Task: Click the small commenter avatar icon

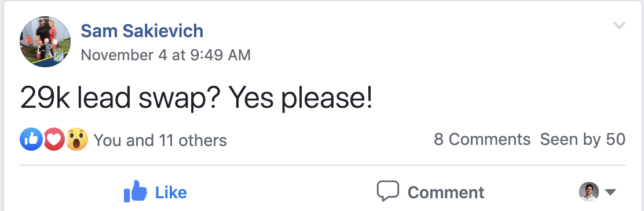Action: tap(589, 192)
